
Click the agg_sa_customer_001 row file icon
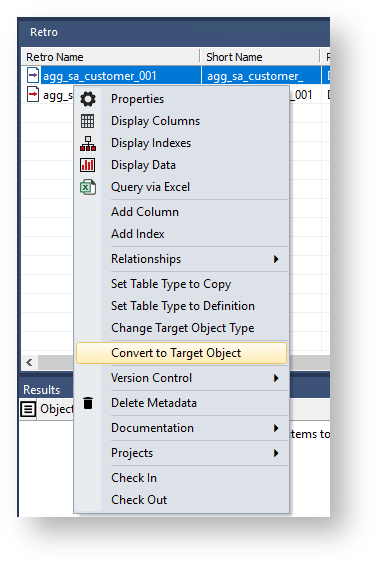coord(33,76)
